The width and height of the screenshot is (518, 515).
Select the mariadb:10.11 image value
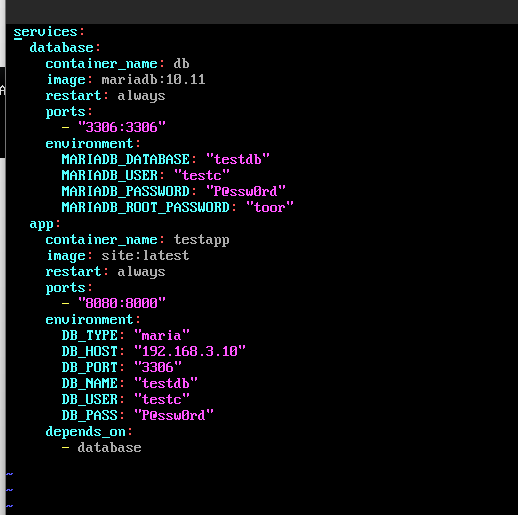[x=153, y=80]
